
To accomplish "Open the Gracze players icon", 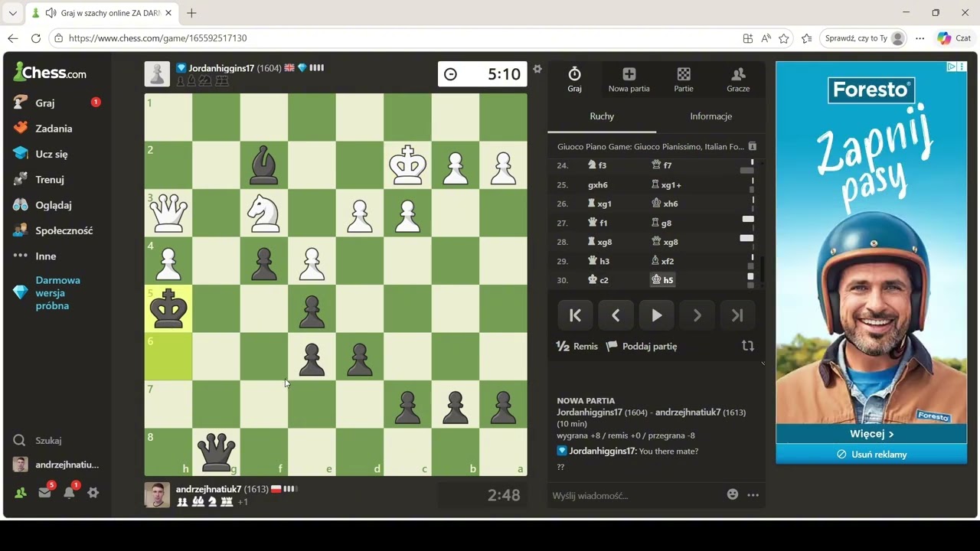I will click(738, 74).
